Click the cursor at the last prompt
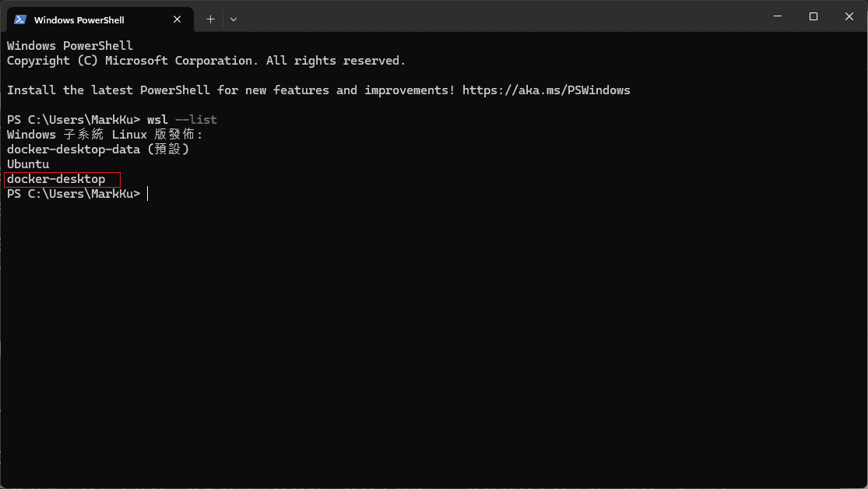This screenshot has height=489, width=868. click(147, 194)
